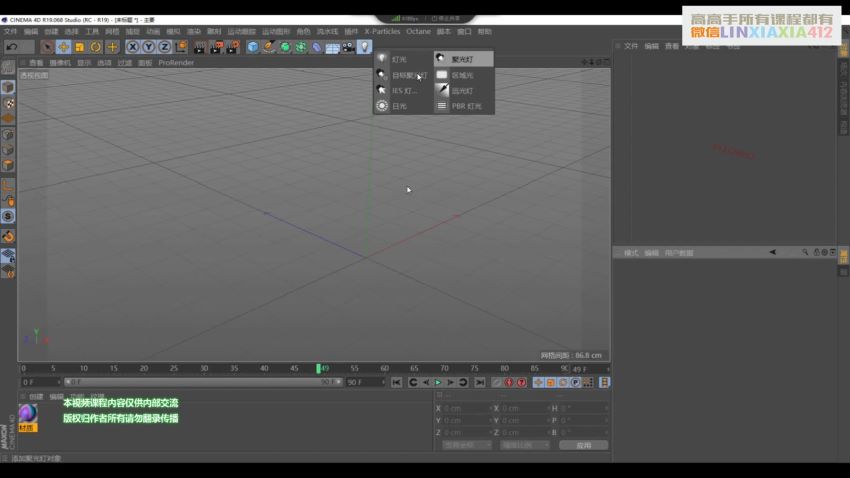Open the material manager 创建 menu
The height and width of the screenshot is (478, 850).
pyautogui.click(x=36, y=397)
